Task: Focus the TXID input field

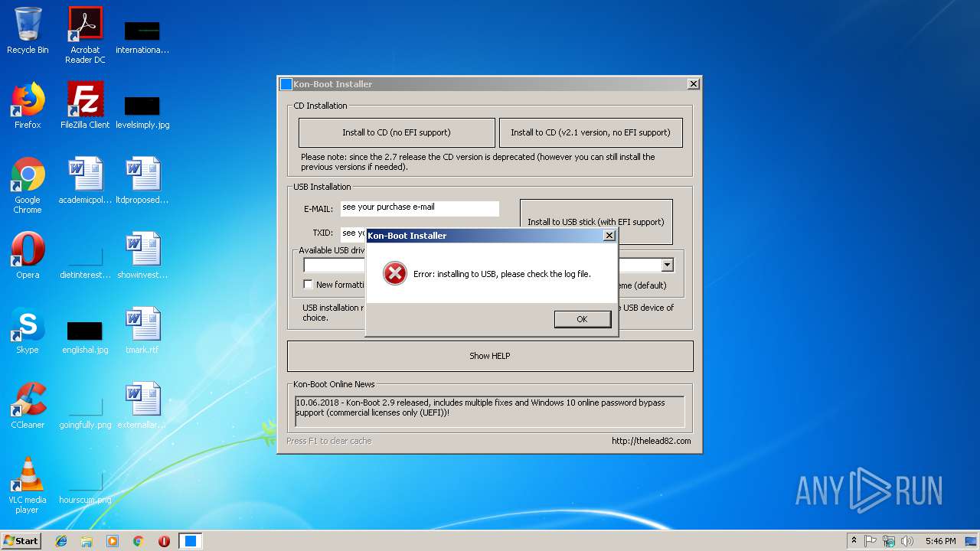Action: 353,233
